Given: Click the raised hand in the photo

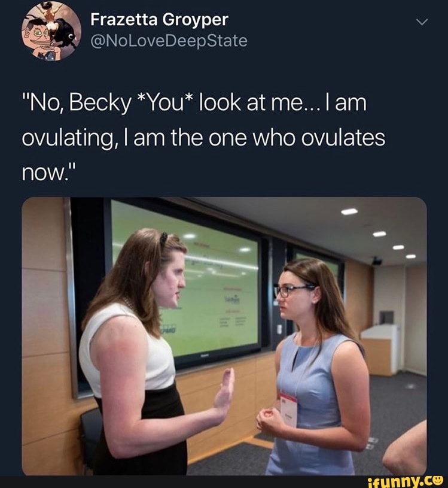Looking at the screenshot, I should click(224, 392).
